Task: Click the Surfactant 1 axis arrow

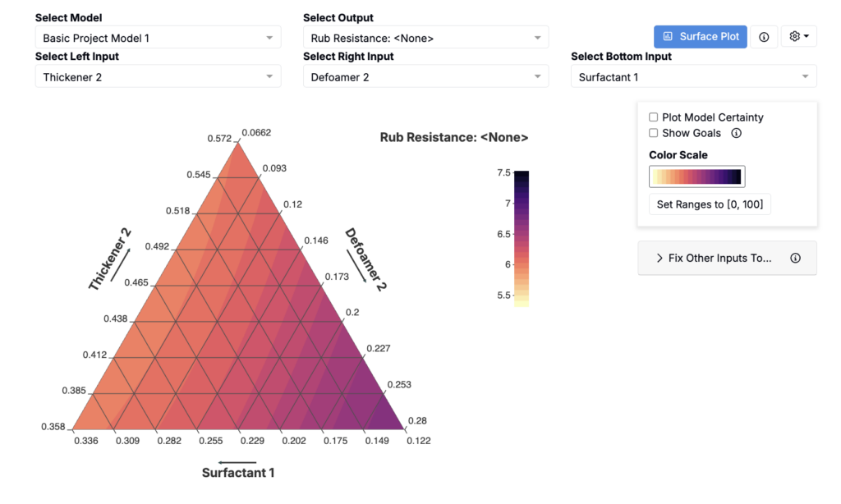Action: (237, 462)
